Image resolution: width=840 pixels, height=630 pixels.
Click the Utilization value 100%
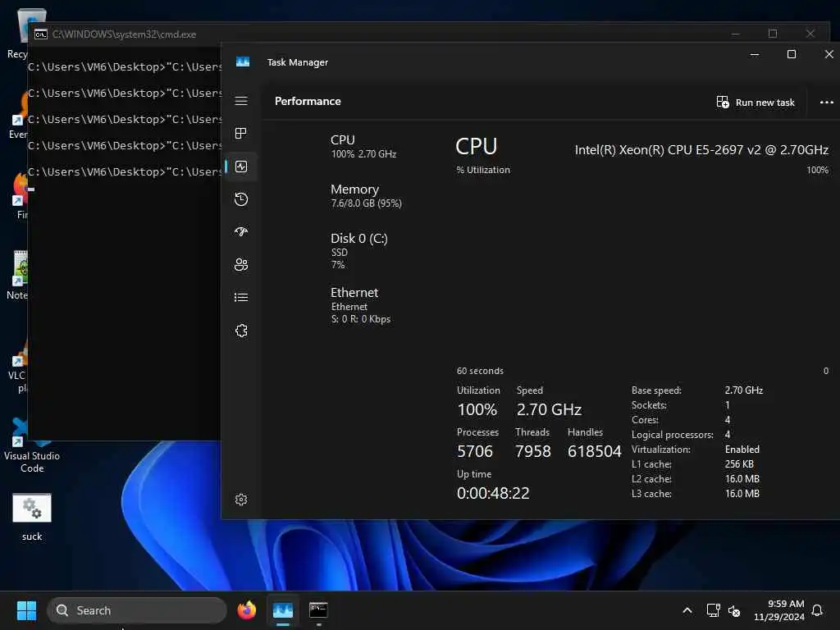click(477, 409)
